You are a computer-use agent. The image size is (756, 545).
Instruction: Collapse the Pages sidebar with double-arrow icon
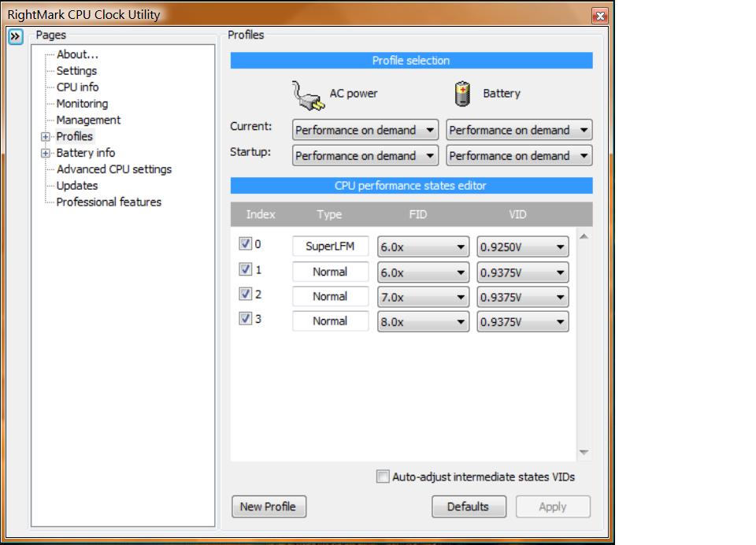click(x=16, y=36)
